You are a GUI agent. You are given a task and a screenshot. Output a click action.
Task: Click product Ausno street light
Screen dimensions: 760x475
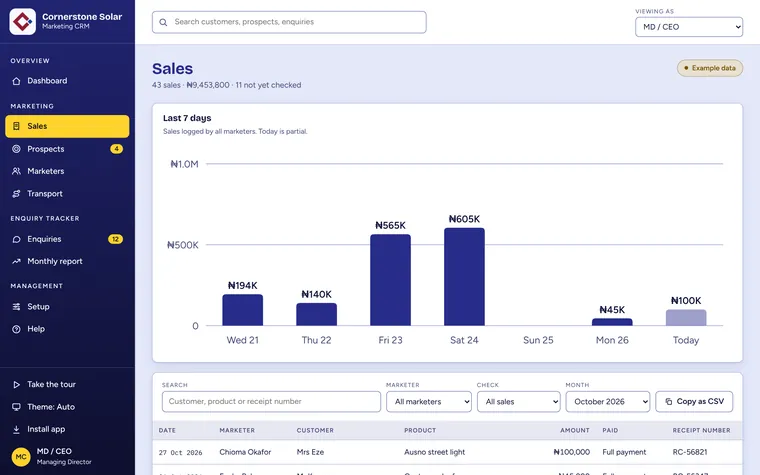pos(434,452)
